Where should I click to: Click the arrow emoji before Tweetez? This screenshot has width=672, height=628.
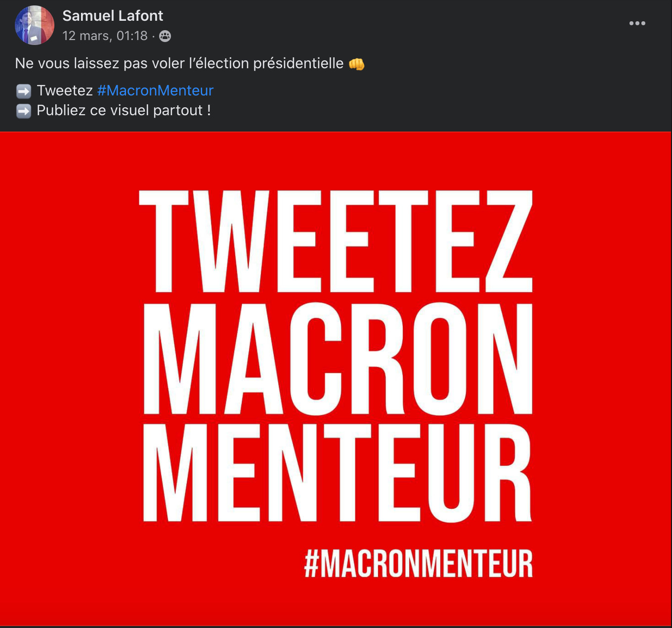pyautogui.click(x=24, y=91)
